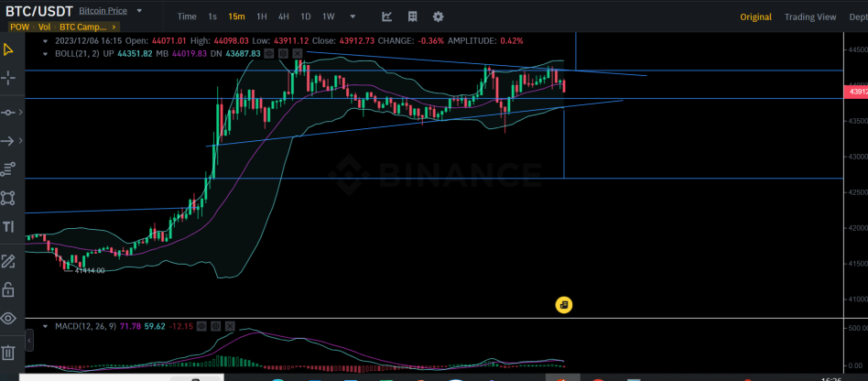Collapse the OHLC info row arrow

46,40
